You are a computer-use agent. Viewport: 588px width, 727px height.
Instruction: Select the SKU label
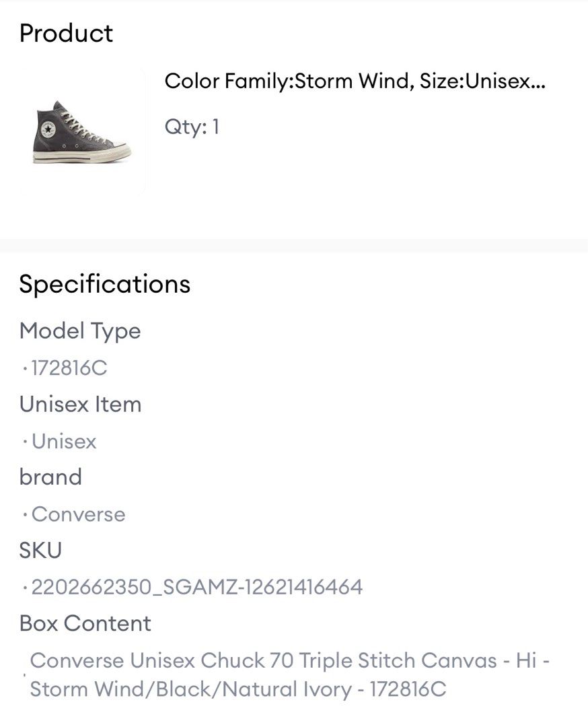tap(40, 551)
